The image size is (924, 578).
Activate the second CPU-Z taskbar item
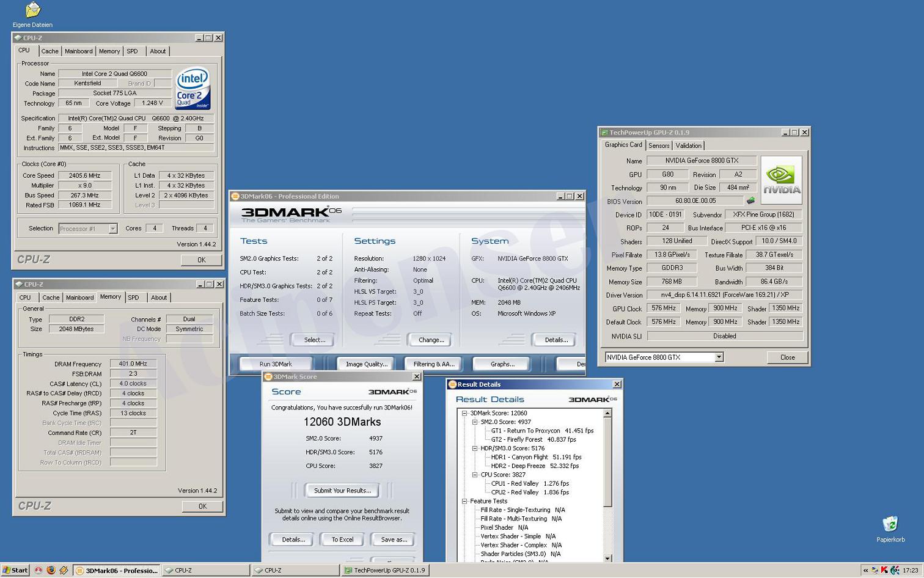point(296,570)
